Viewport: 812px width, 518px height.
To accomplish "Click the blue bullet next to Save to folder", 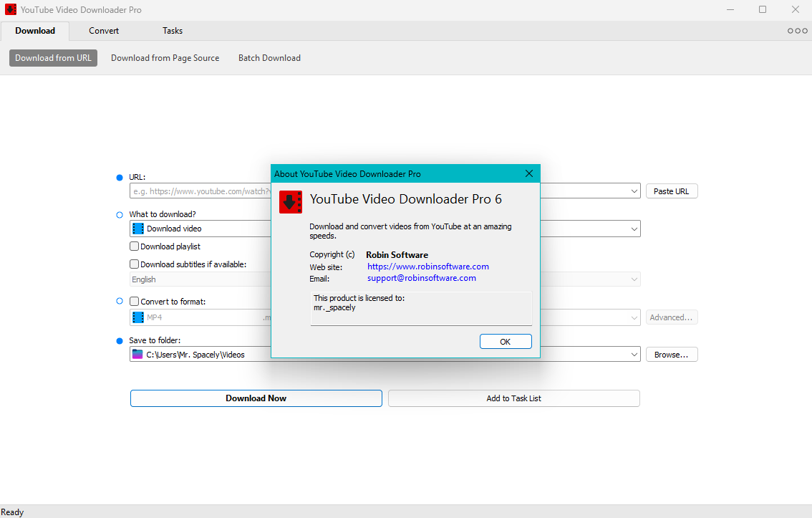I will point(120,341).
